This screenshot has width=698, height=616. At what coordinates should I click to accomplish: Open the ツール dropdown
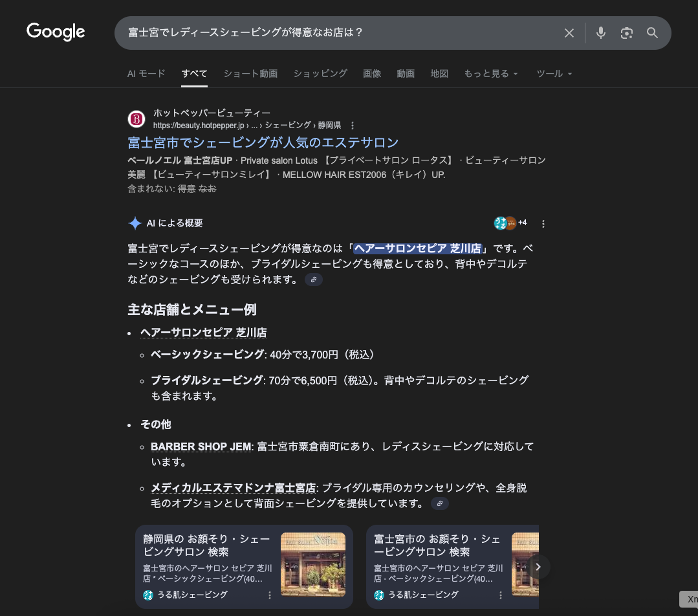pos(554,74)
